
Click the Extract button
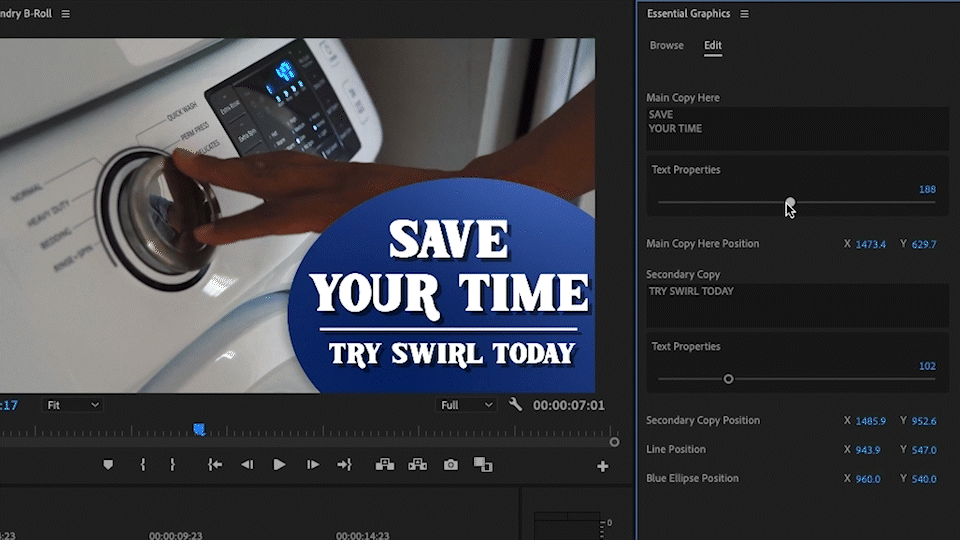418,465
